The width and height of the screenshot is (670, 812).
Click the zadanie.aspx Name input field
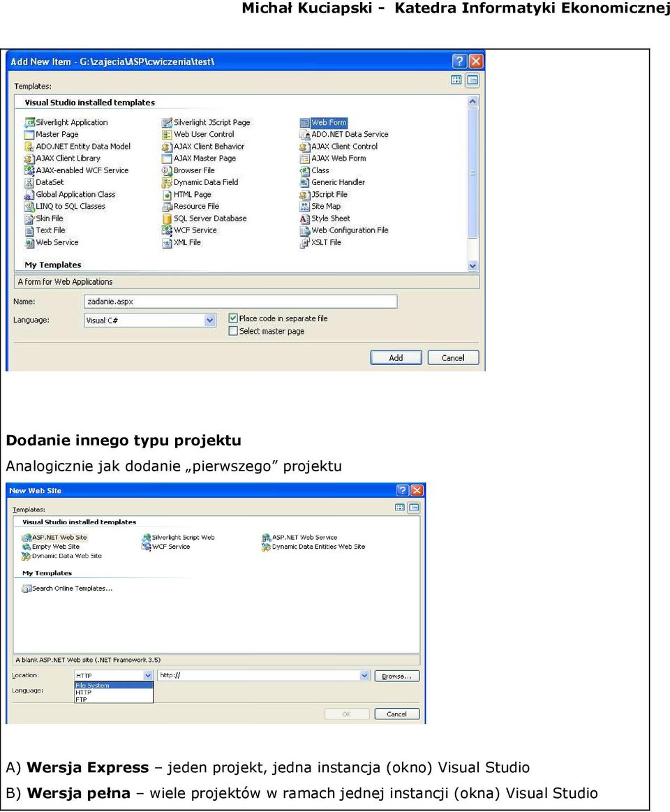pos(241,302)
